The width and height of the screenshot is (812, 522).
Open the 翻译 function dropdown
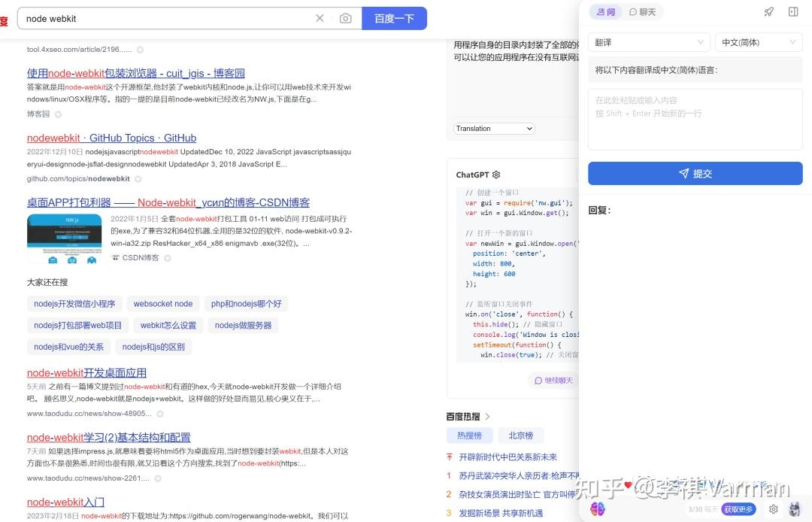coord(649,41)
